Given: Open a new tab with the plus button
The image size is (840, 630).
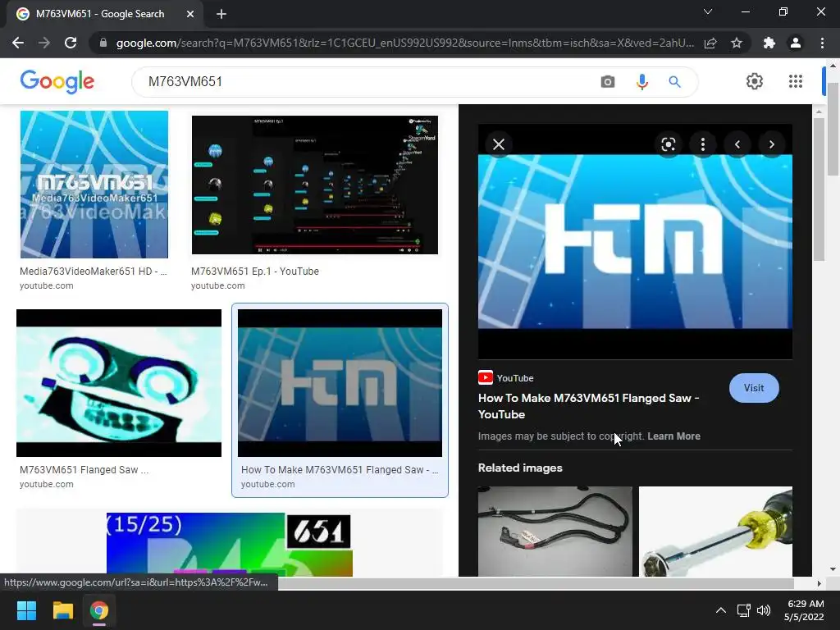Looking at the screenshot, I should tap(221, 14).
